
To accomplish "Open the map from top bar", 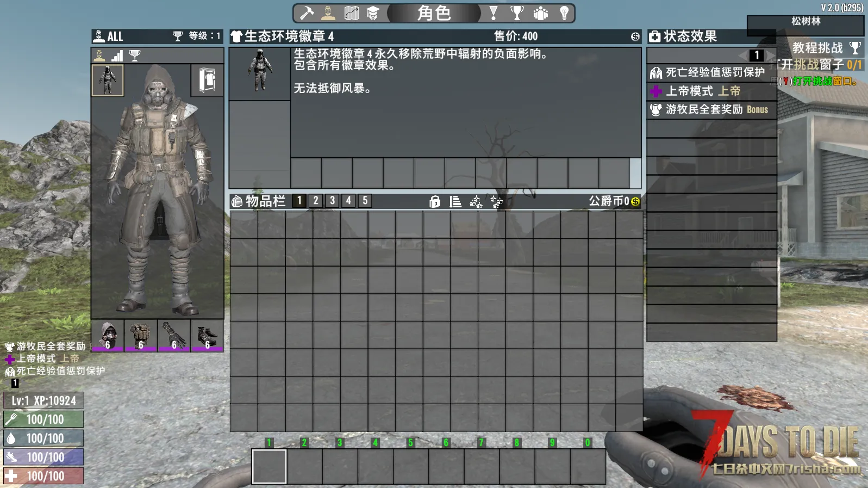I will click(x=352, y=13).
